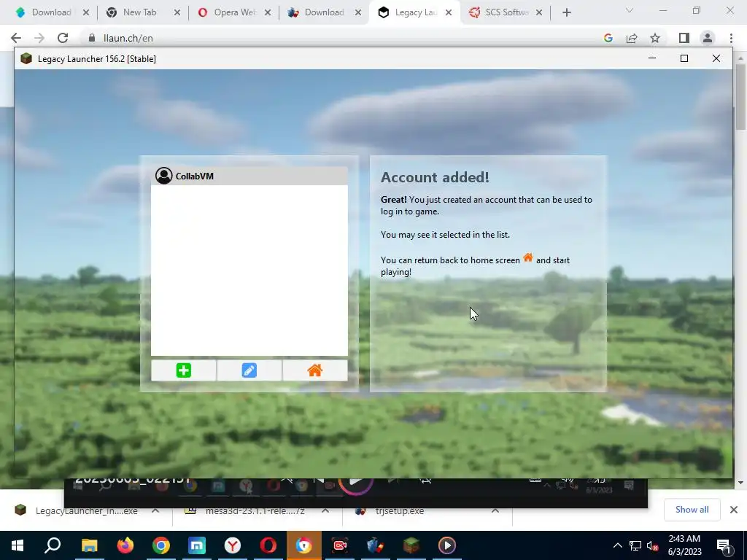Open a new browser tab with plus
Image resolution: width=747 pixels, height=560 pixels.
click(x=566, y=13)
